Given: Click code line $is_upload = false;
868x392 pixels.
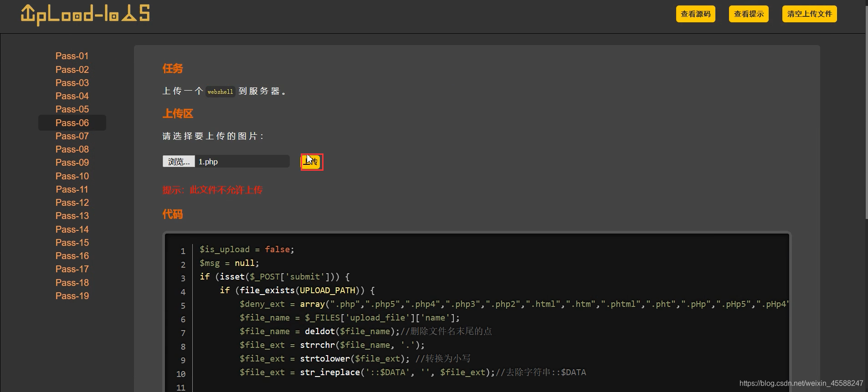Looking at the screenshot, I should (247, 249).
